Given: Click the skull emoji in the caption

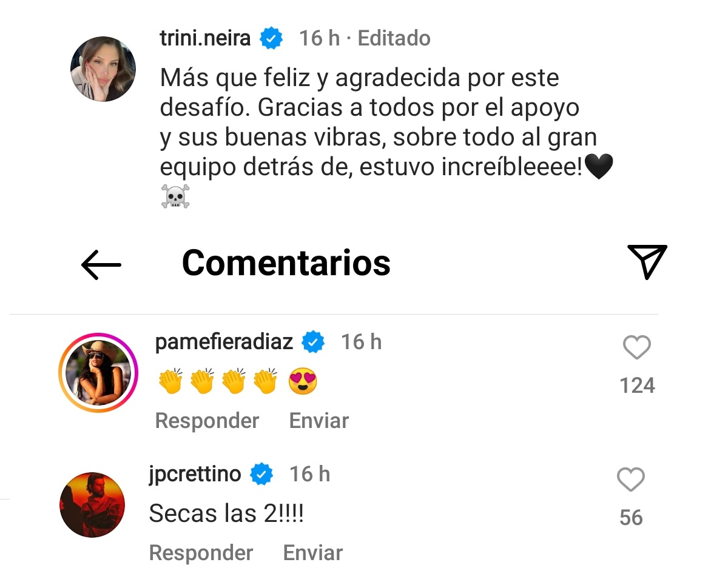Looking at the screenshot, I should pyautogui.click(x=175, y=196).
